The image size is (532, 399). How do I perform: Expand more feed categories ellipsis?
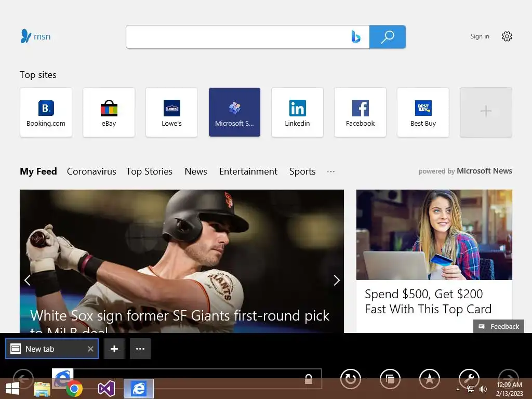point(331,171)
